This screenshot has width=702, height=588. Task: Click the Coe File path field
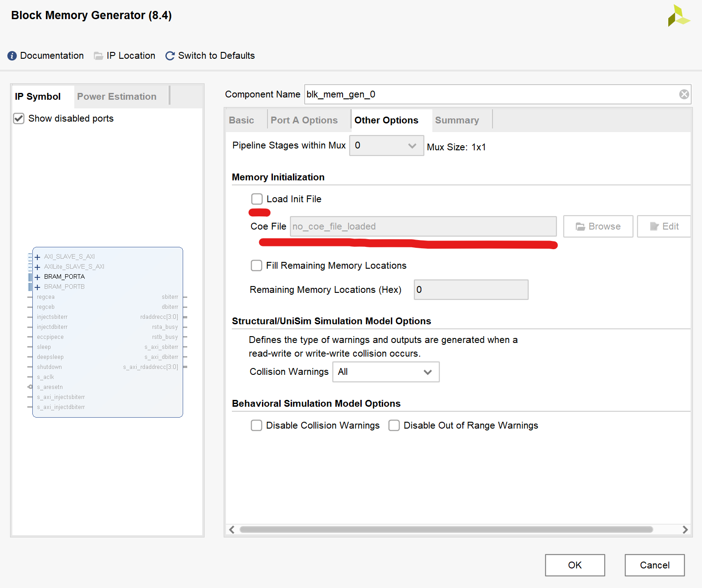pos(423,226)
